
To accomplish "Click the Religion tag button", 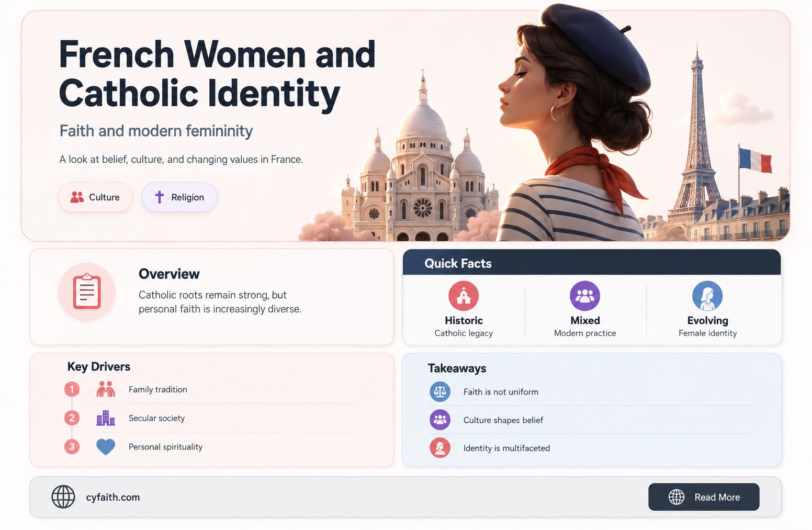I will (179, 197).
